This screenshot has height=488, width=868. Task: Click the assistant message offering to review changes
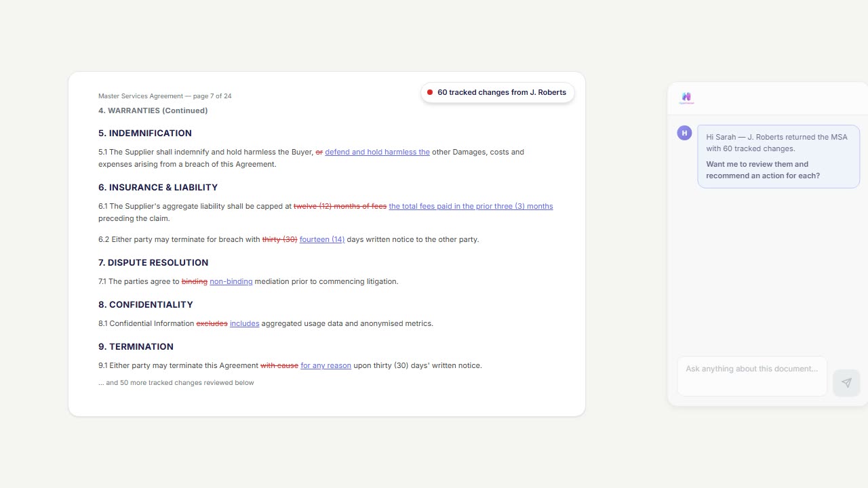pyautogui.click(x=778, y=157)
